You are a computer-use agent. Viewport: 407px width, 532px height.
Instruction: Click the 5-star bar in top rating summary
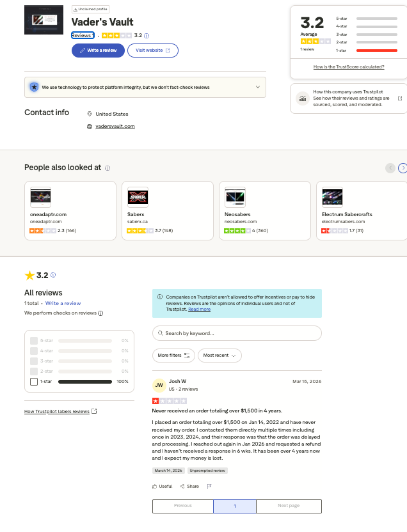(377, 19)
